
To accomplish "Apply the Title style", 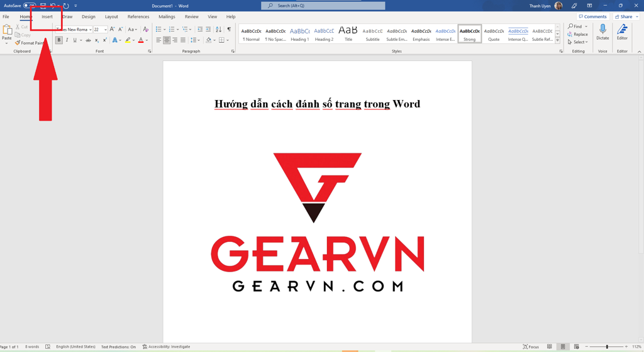I will (x=348, y=34).
